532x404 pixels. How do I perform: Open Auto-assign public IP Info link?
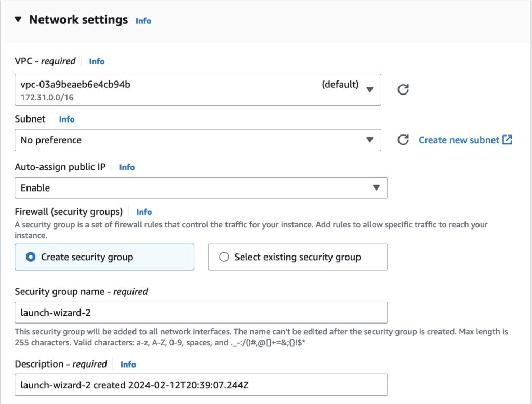click(x=127, y=167)
